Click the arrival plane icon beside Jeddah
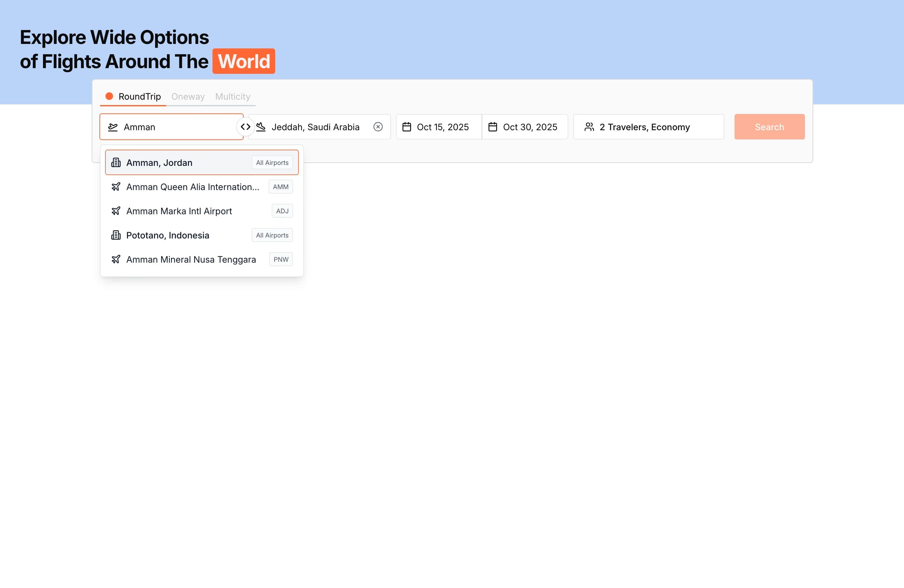 pos(261,127)
